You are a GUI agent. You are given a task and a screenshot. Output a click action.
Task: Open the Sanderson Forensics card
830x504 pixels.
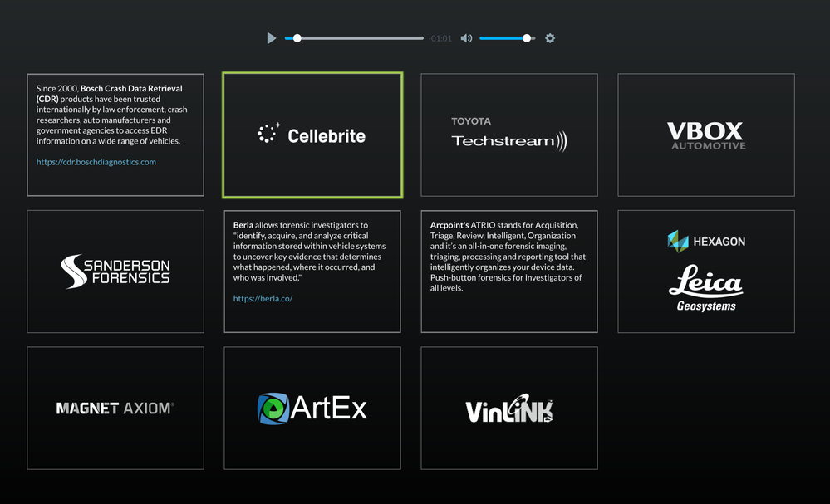[x=115, y=272]
